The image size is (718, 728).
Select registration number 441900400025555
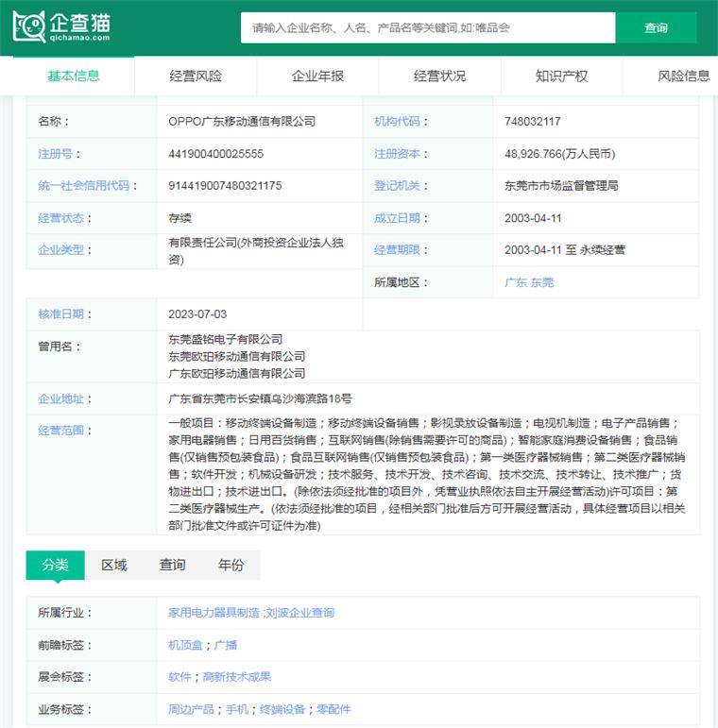point(216,154)
